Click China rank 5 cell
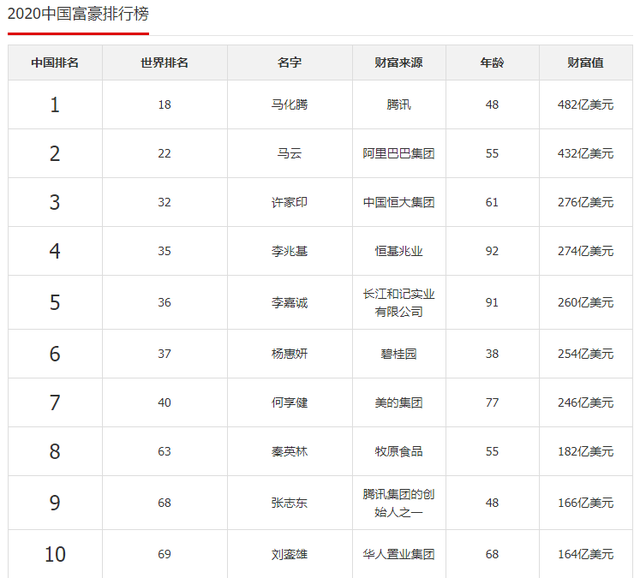Screen dimensions: 640x578 click(55, 303)
